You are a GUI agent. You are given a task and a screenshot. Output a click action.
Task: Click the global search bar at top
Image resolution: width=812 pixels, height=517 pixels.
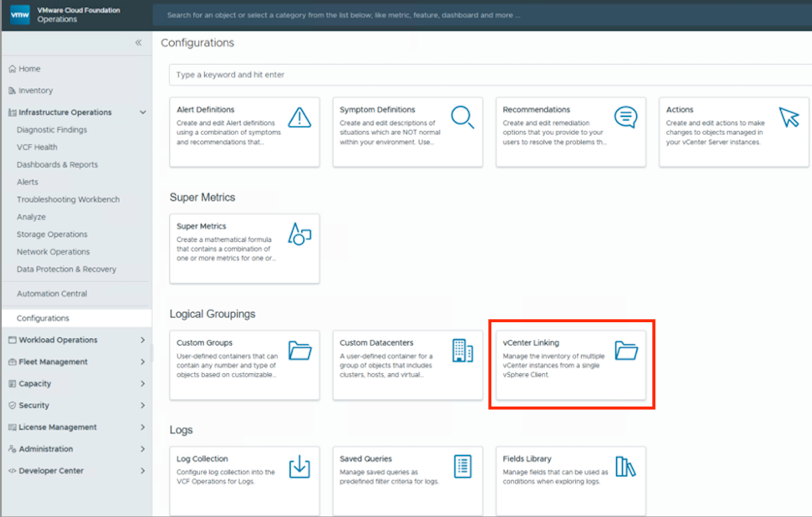[x=482, y=15]
